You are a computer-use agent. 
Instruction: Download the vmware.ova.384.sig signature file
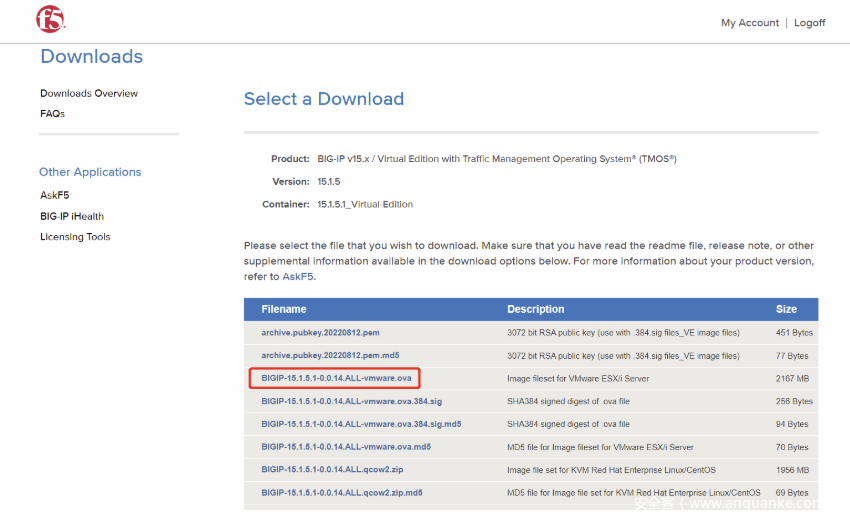click(x=351, y=401)
